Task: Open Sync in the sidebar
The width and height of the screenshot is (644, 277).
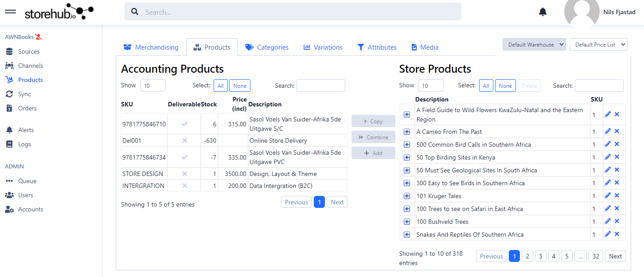Action: 24,94
